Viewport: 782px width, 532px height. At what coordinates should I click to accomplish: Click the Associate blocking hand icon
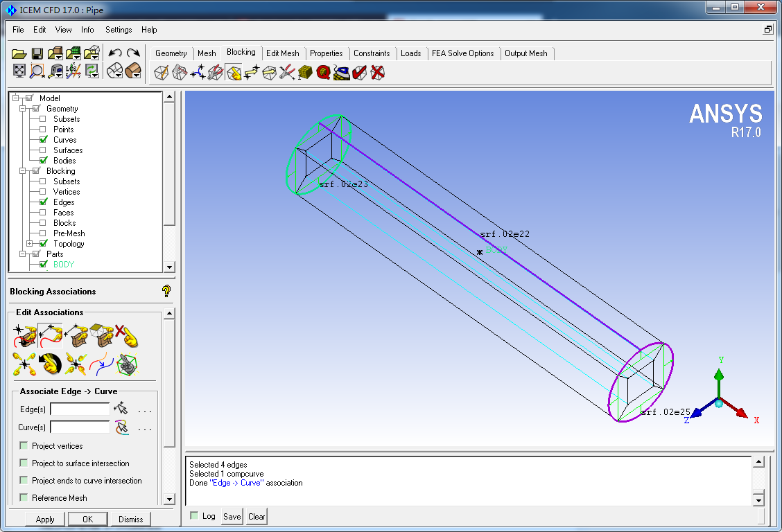tap(234, 73)
